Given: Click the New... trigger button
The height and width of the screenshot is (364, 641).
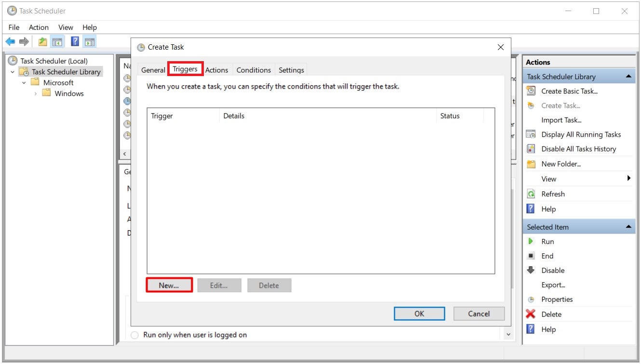Looking at the screenshot, I should tap(169, 285).
